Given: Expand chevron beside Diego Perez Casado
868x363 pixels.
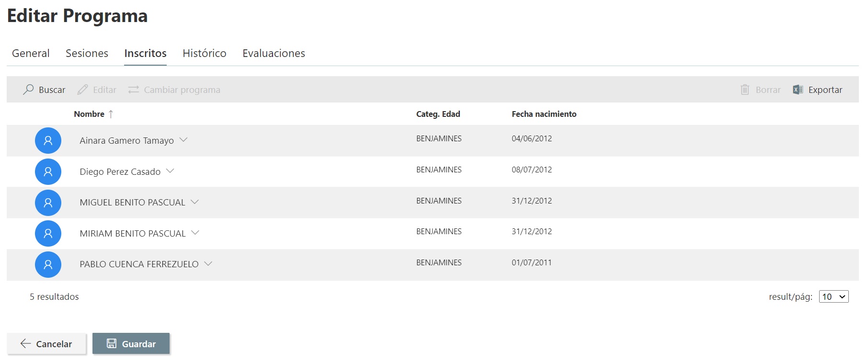Looking at the screenshot, I should coord(170,171).
